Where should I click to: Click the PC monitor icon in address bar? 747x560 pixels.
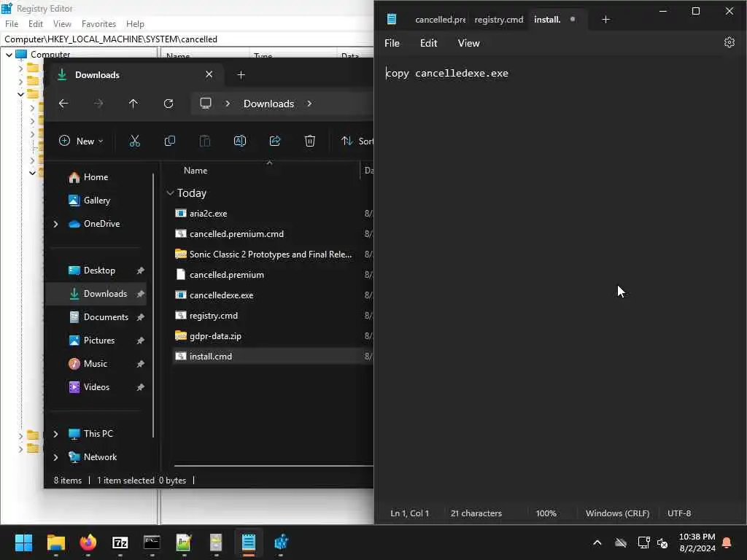pyautogui.click(x=205, y=104)
